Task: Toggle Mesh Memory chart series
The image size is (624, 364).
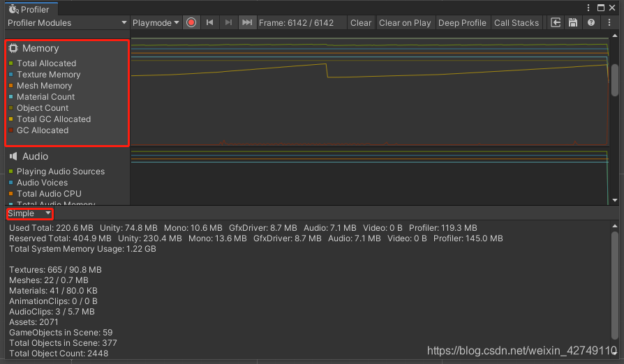Action: [10, 86]
